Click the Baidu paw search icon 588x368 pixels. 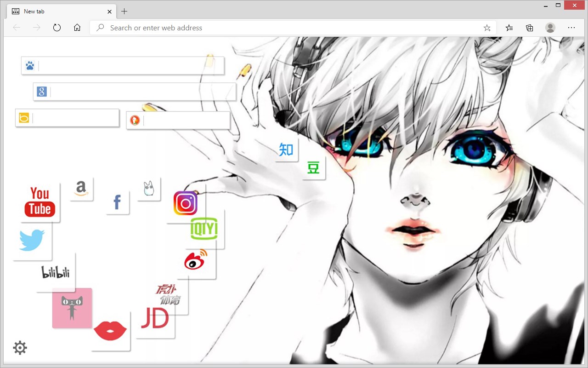(x=30, y=66)
